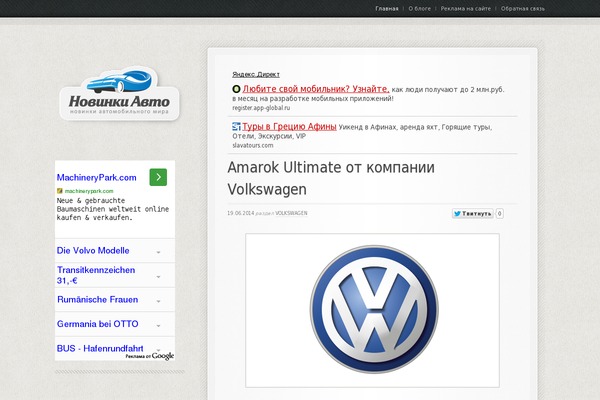Click the Twitter bird icon
This screenshot has height=400, width=600.
click(x=457, y=214)
